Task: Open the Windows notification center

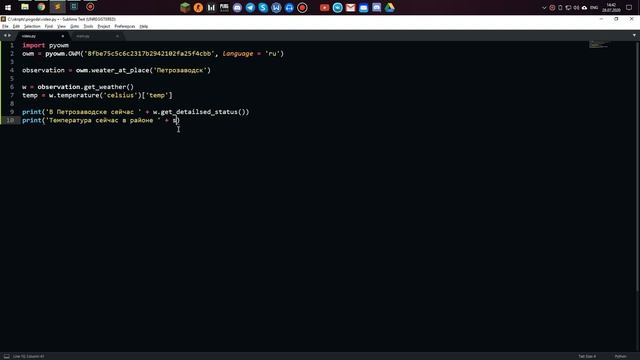Action: [x=629, y=7]
